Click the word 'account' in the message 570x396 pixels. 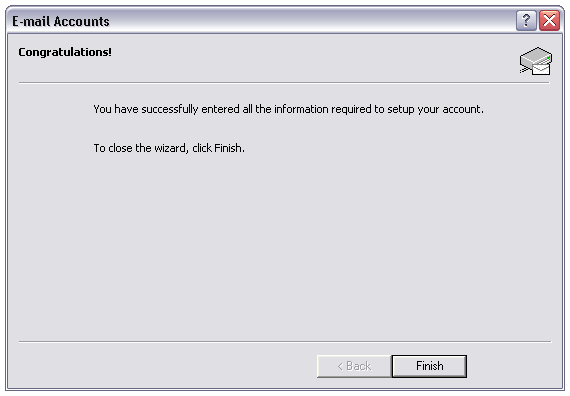click(462, 109)
